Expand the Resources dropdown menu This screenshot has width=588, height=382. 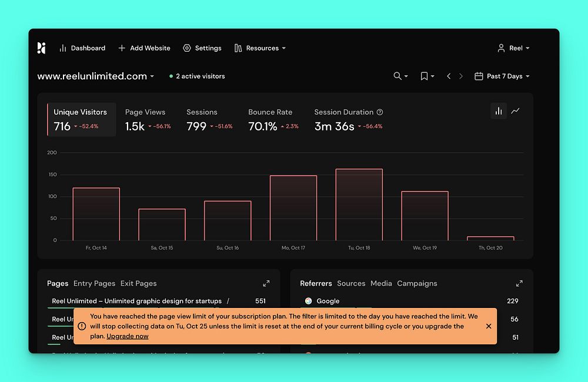[x=260, y=48]
